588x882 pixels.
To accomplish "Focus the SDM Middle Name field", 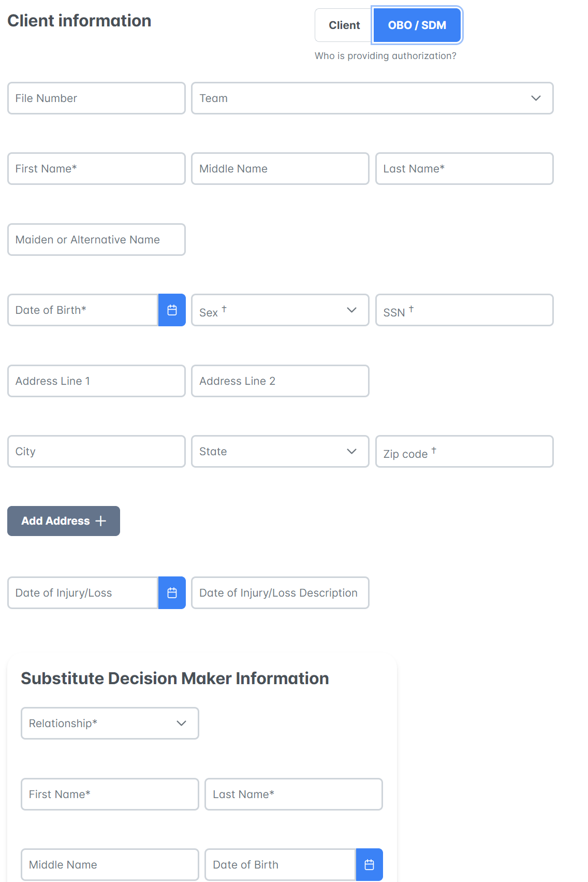I will 110,864.
